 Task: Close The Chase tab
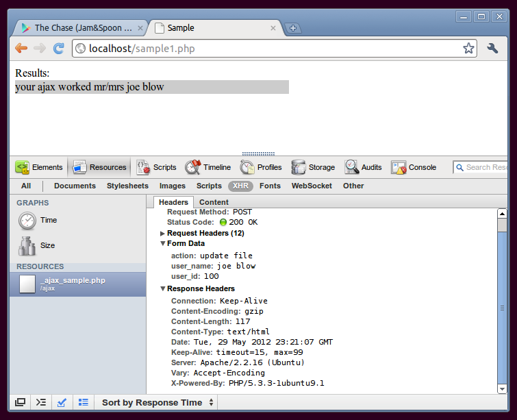[x=140, y=28]
